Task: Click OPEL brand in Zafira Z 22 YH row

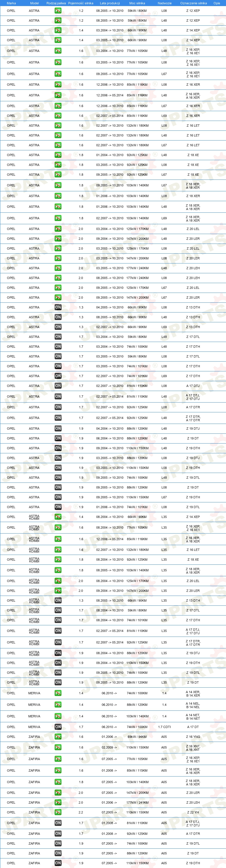Action: coord(11,812)
